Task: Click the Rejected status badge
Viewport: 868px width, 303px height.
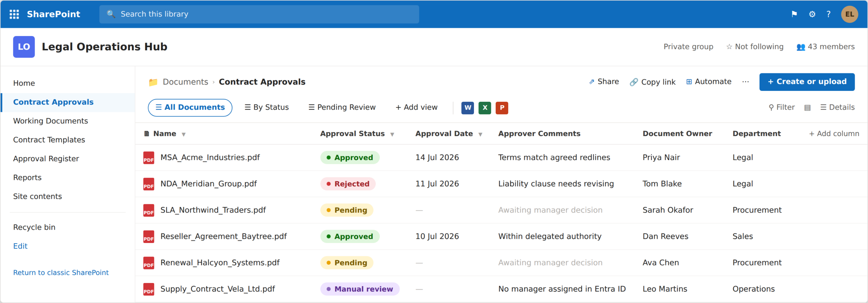Action: click(x=348, y=184)
